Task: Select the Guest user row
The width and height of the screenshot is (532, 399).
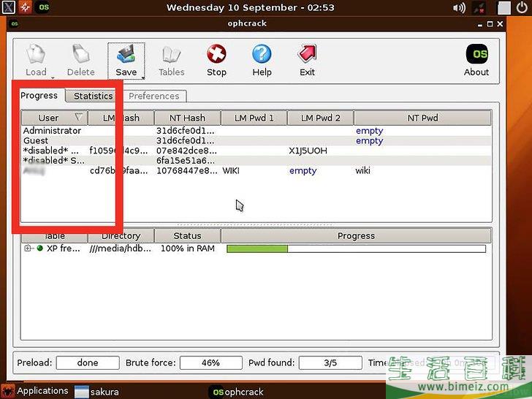Action: [x=256, y=140]
